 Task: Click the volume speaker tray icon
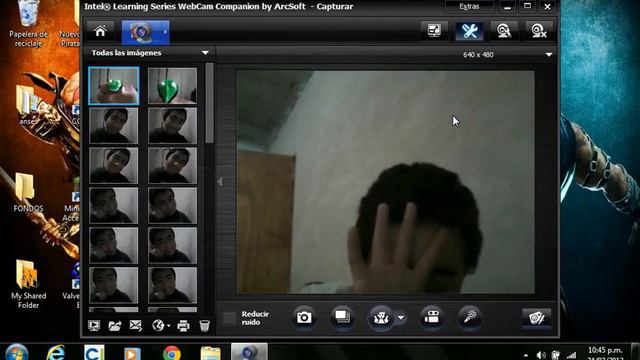tap(541, 355)
